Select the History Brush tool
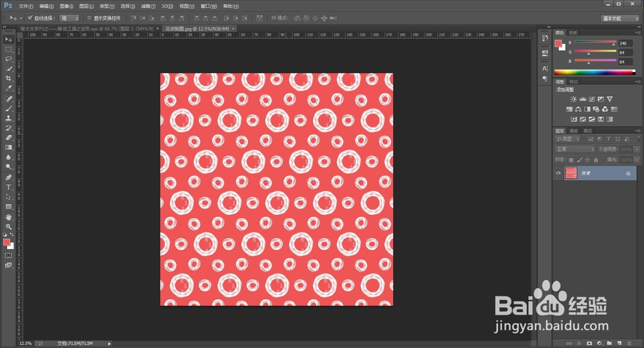644x348 pixels. coord(8,128)
